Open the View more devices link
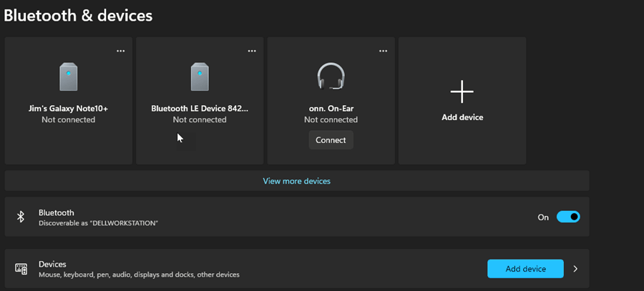The height and width of the screenshot is (291, 644). (x=296, y=181)
